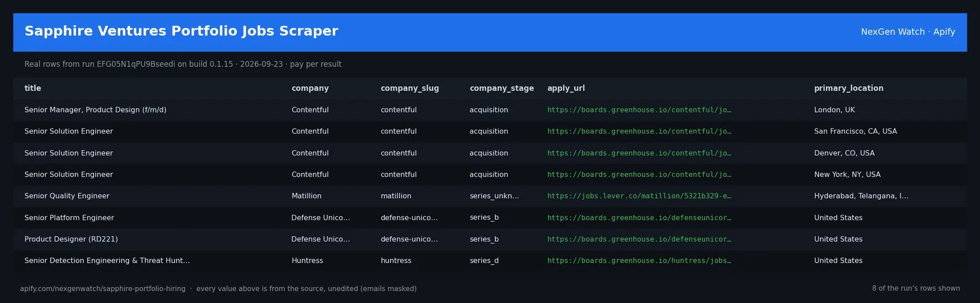This screenshot has width=980, height=303.
Task: Click location 'Denver, CO, USA'
Action: coord(844,153)
